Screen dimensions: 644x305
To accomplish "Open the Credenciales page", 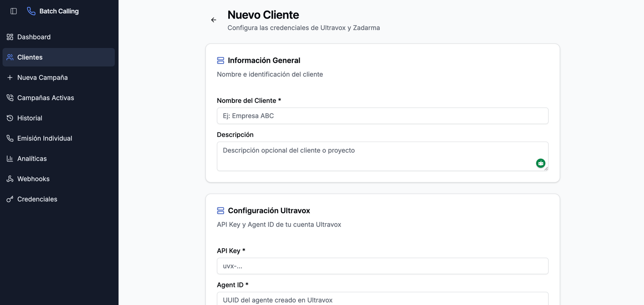I will [x=59, y=199].
